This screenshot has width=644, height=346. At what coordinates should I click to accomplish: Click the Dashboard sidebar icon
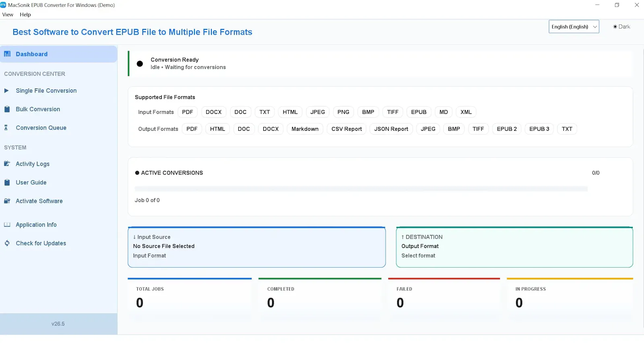click(7, 54)
